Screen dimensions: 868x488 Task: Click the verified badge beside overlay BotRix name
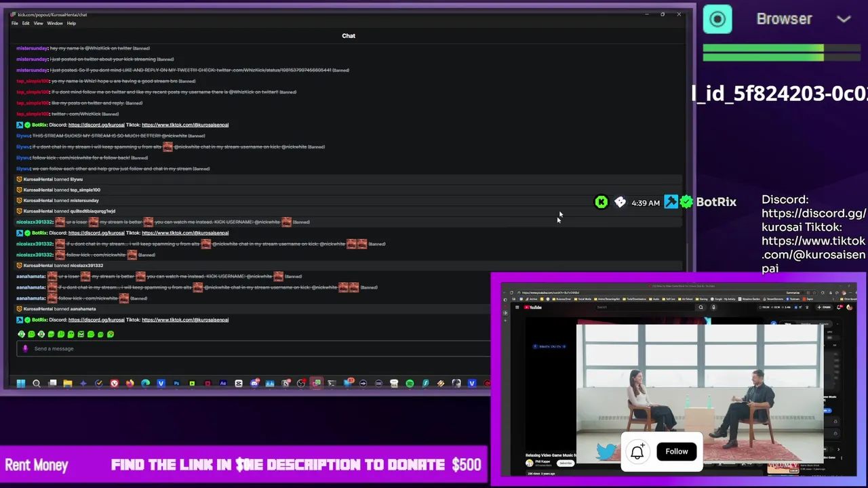[x=686, y=202]
